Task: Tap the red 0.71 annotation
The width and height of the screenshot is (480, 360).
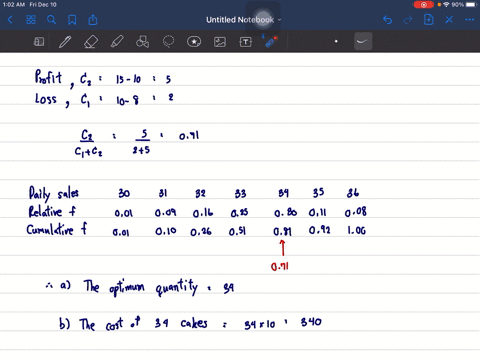Action: tap(280, 266)
